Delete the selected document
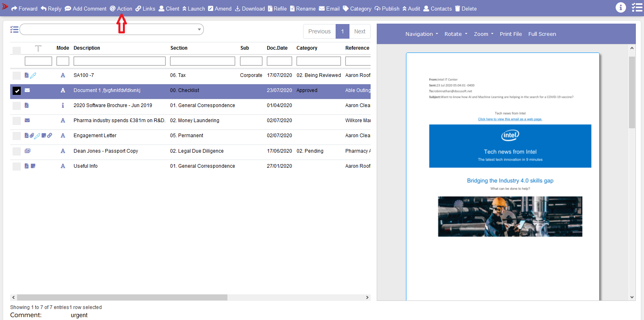The height and width of the screenshot is (320, 644). pos(466,9)
